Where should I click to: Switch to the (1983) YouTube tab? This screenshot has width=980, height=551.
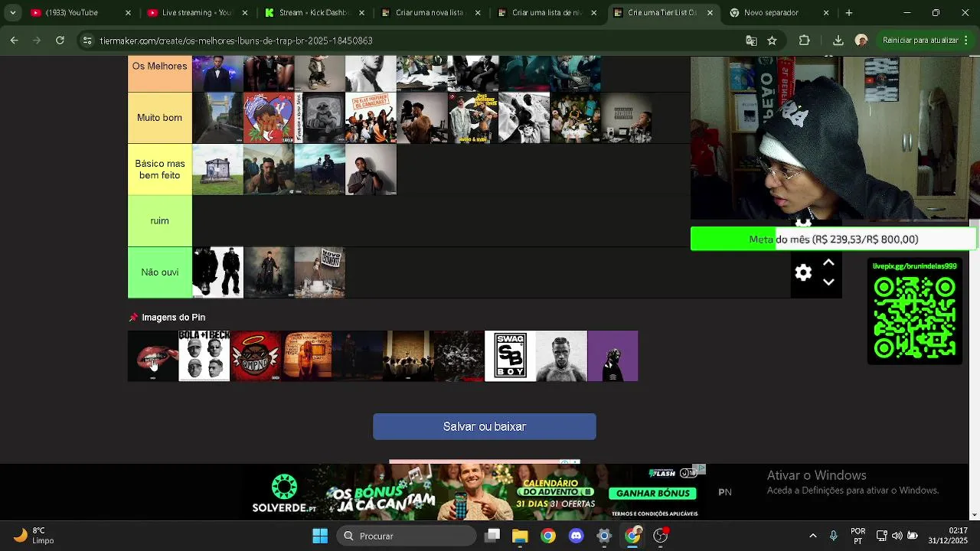[80, 12]
